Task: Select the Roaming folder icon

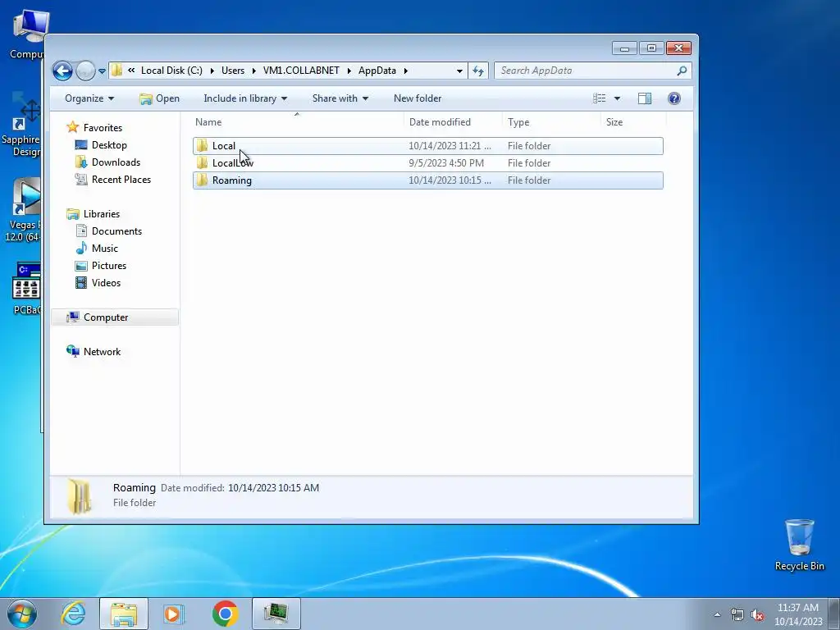Action: [x=202, y=180]
